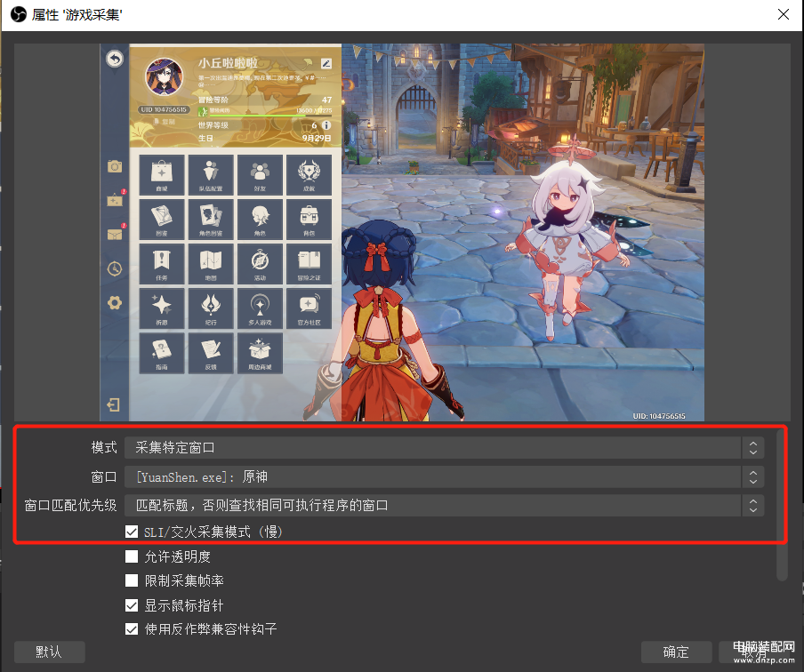Screen dimensions: 804x672
Task: Enable 限制采集帧率 checkbox
Action: [x=132, y=580]
